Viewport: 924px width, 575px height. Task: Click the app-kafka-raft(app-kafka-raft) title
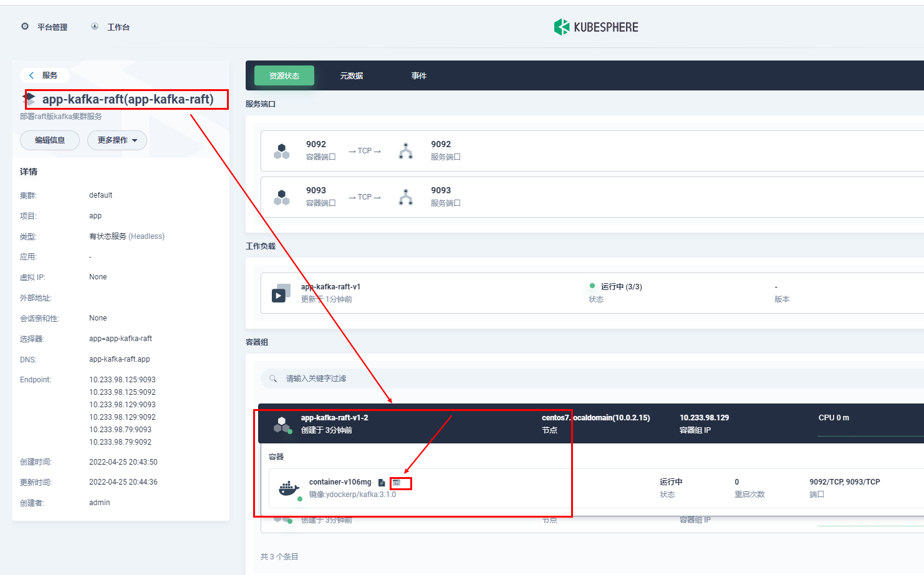pos(128,99)
